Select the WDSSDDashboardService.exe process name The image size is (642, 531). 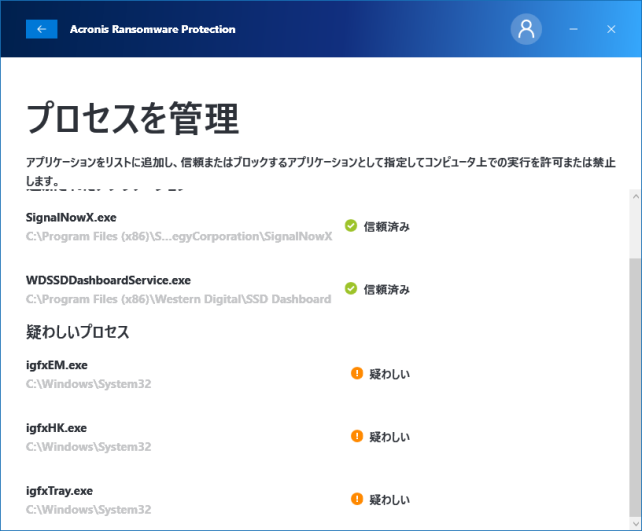109,280
